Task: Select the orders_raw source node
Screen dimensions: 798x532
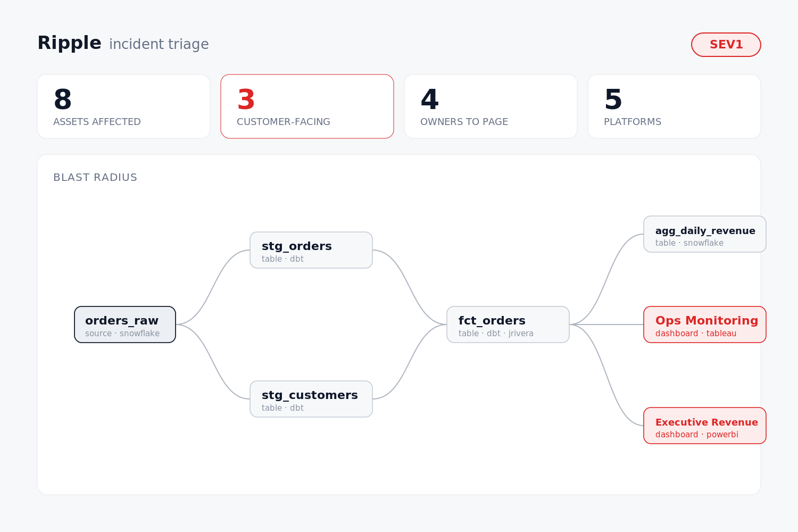Action: coord(125,325)
